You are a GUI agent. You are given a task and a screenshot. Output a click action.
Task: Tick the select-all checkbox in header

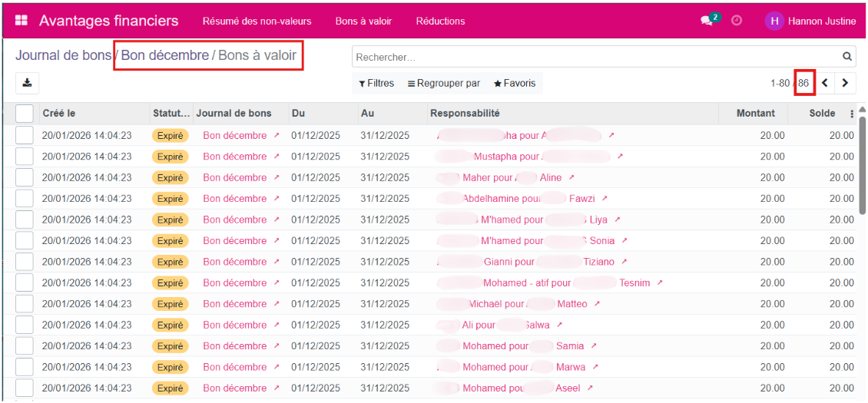pos(25,114)
